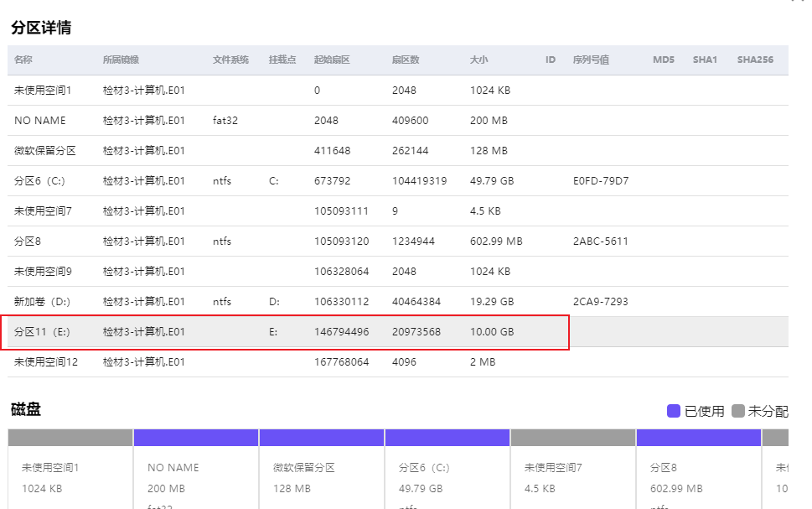Click the 起始扇区 column header
The image size is (812, 509).
331,60
